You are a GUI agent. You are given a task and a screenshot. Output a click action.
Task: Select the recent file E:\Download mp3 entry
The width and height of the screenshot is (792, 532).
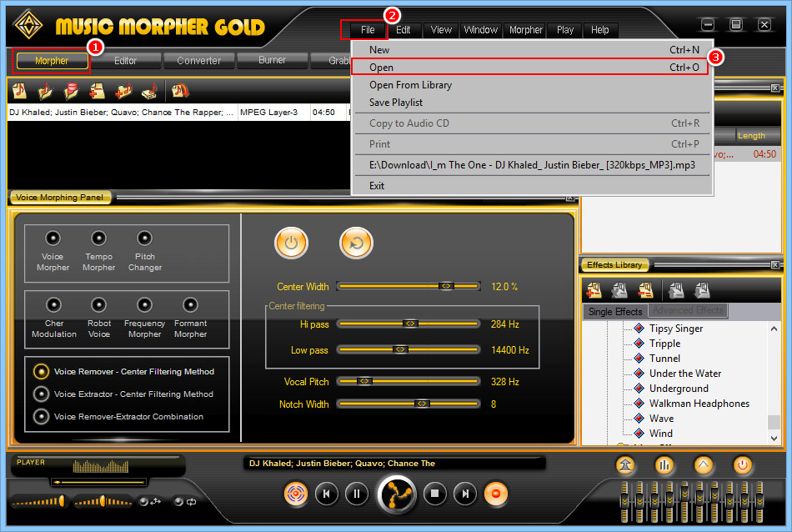(532, 165)
